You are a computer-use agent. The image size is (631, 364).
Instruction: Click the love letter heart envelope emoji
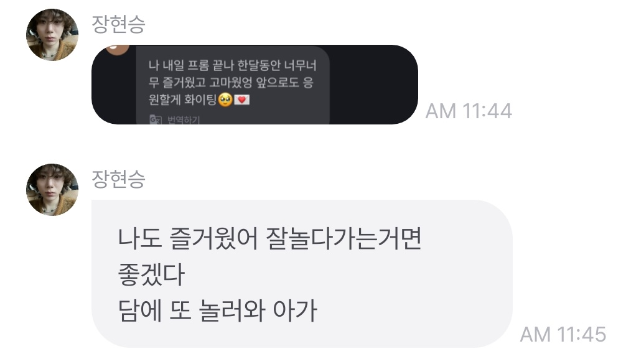[x=242, y=100]
